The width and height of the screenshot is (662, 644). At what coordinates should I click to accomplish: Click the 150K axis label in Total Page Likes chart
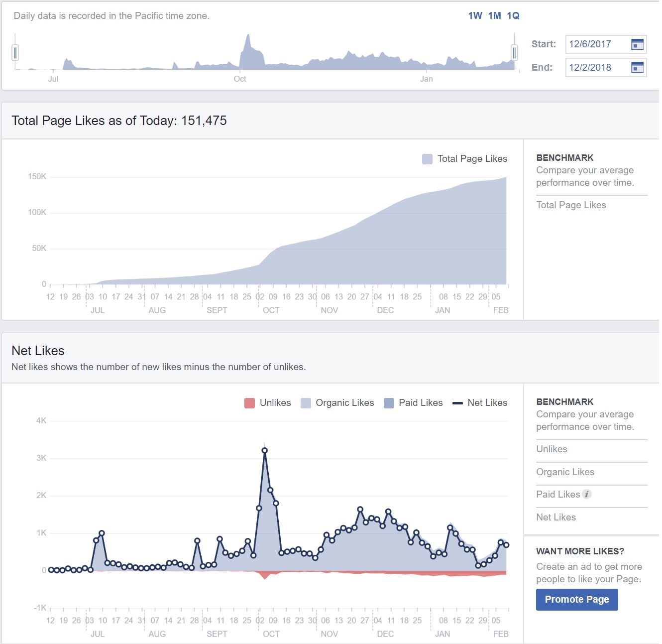coord(37,177)
